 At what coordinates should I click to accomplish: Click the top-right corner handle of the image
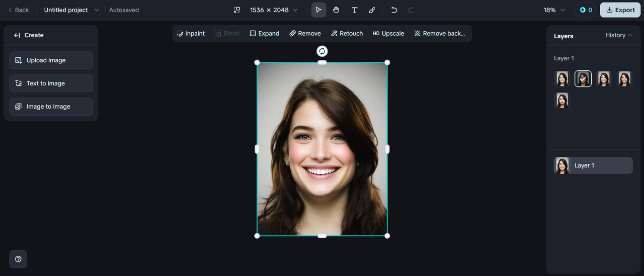click(387, 62)
